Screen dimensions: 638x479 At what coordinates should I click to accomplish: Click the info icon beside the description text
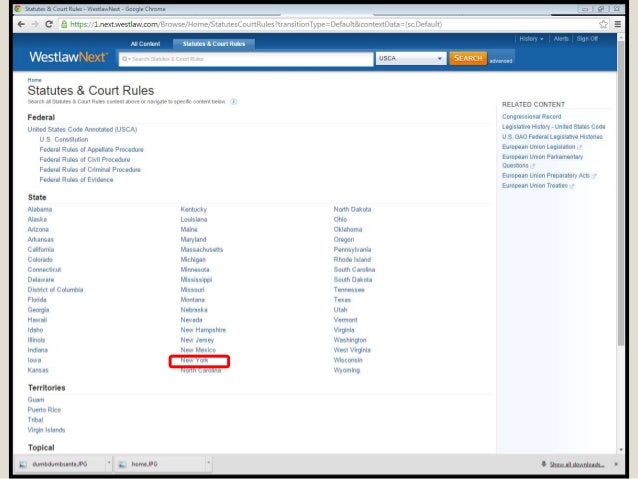click(234, 102)
